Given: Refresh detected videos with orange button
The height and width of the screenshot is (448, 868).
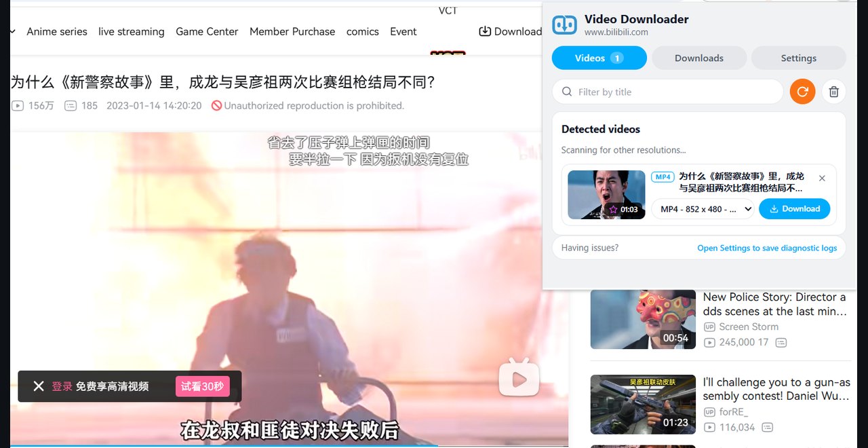Looking at the screenshot, I should (802, 92).
